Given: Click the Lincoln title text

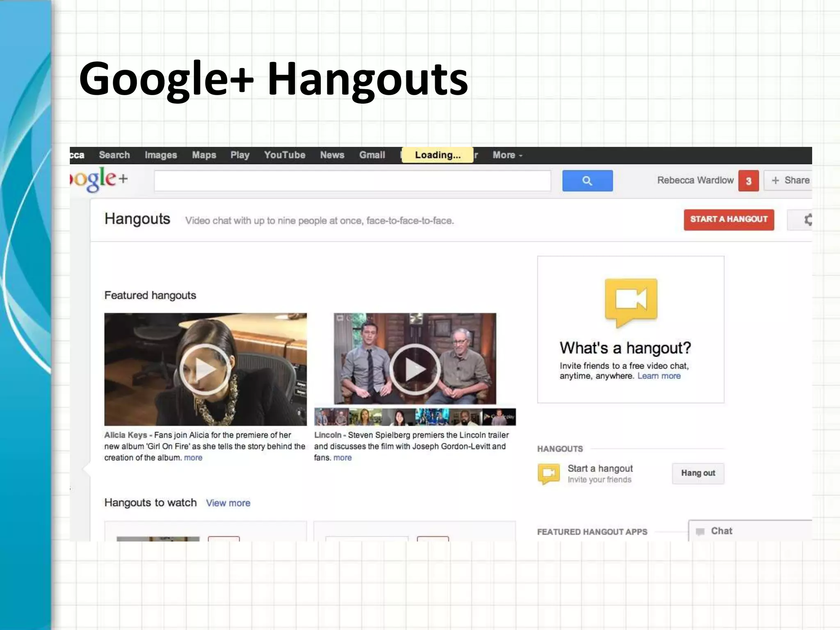Looking at the screenshot, I should (x=328, y=435).
